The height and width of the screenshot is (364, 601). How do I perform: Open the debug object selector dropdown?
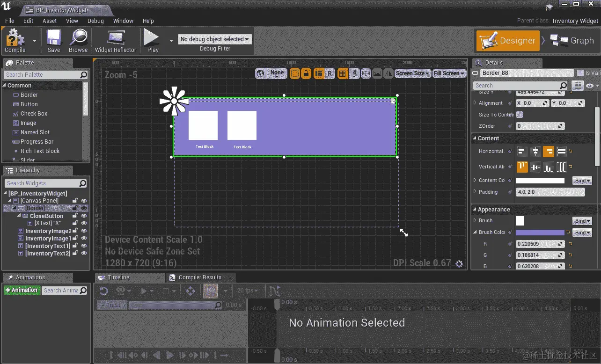point(215,39)
